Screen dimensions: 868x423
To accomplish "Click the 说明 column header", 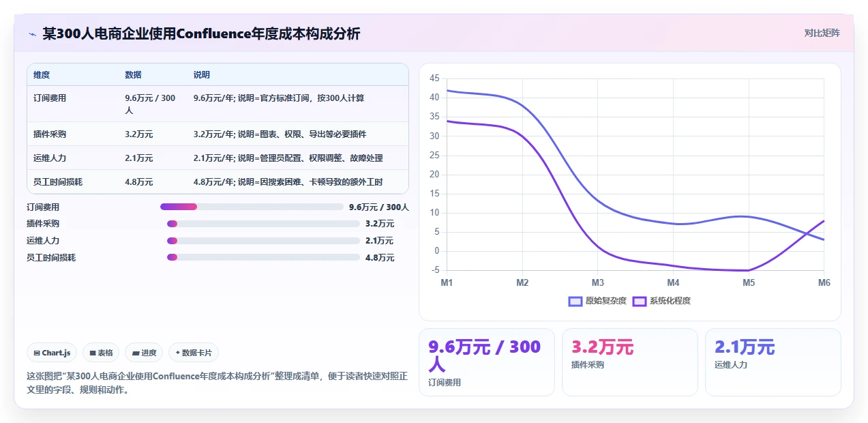I will coord(202,75).
